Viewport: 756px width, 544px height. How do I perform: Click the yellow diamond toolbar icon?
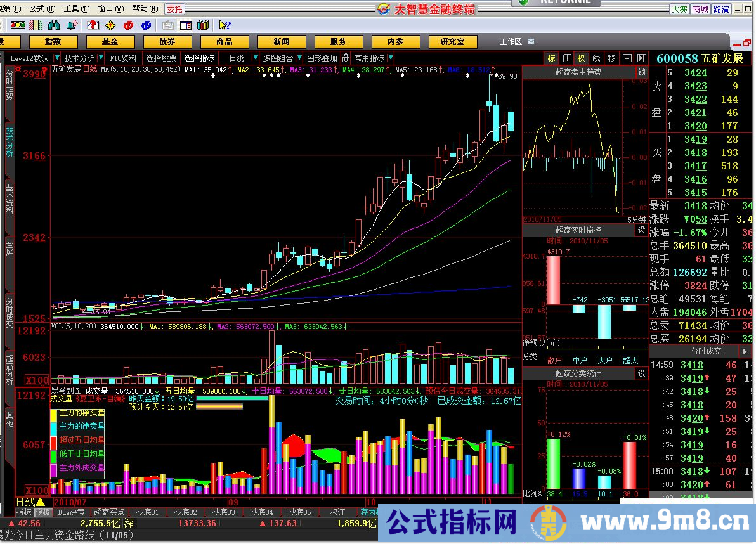110,25
